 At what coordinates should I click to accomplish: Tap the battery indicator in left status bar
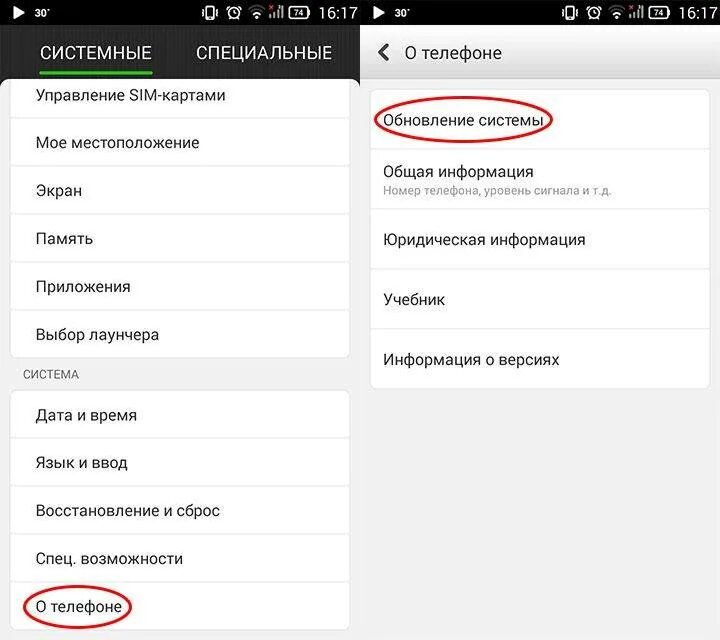coord(298,12)
